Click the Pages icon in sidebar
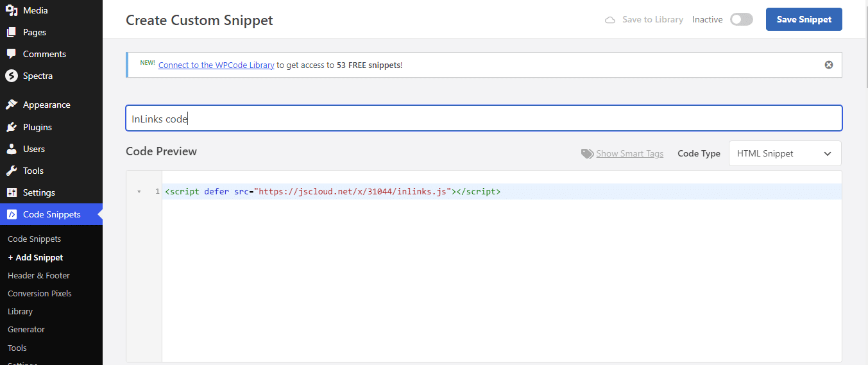This screenshot has width=868, height=365. (x=12, y=32)
